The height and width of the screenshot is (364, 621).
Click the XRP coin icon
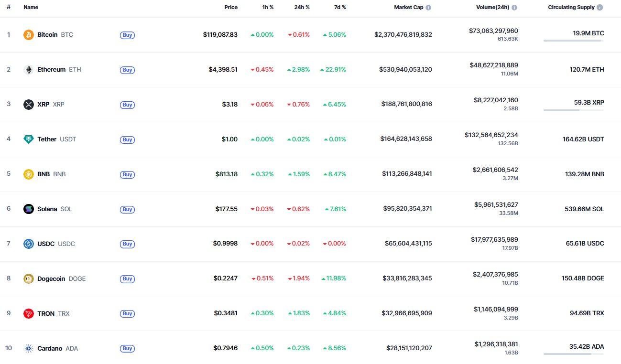(x=29, y=105)
